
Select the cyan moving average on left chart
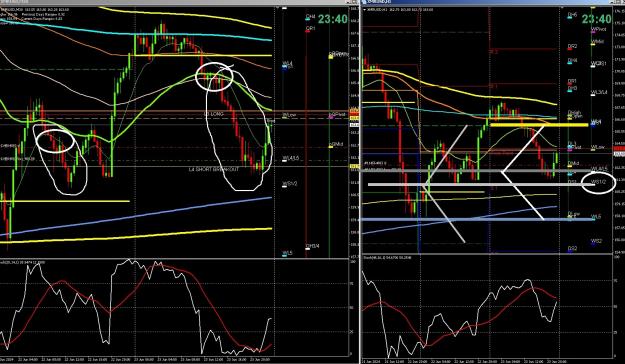point(136,33)
